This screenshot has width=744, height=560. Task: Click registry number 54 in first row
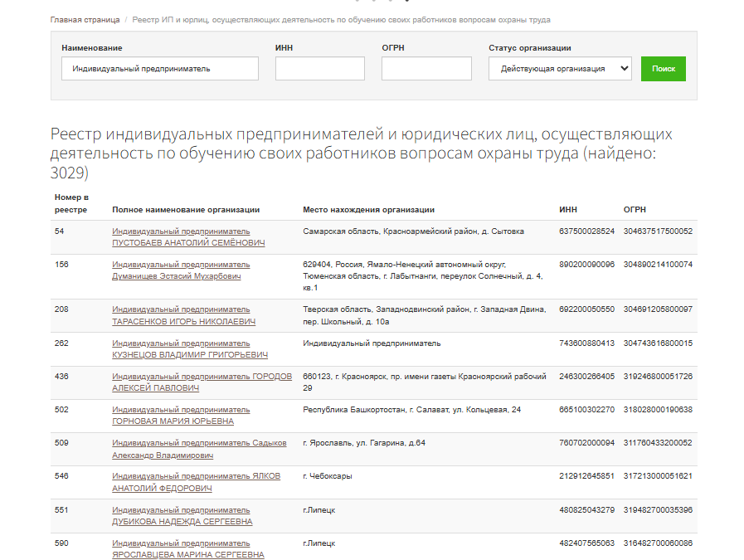[60, 231]
